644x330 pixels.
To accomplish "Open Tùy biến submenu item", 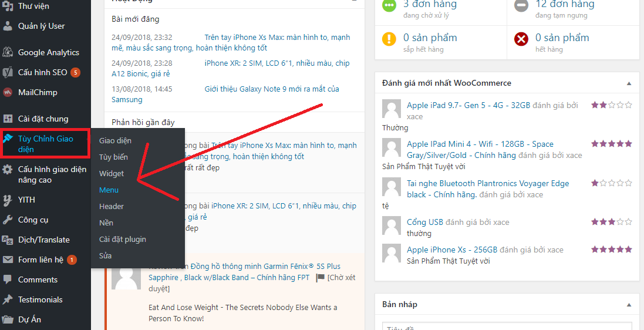I will click(113, 157).
